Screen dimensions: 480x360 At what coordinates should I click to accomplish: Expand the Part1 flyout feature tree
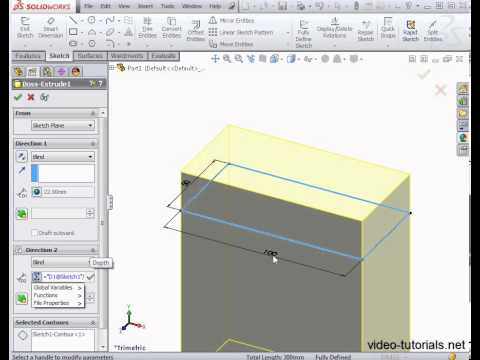tap(112, 68)
